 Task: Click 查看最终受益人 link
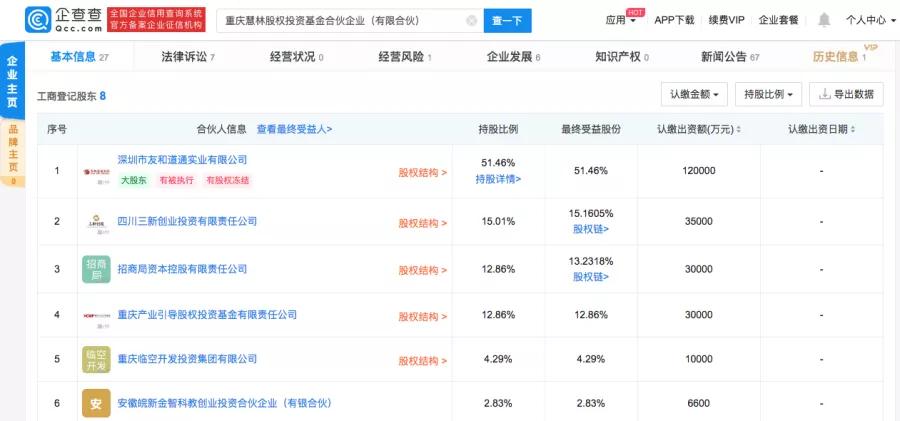tap(294, 130)
